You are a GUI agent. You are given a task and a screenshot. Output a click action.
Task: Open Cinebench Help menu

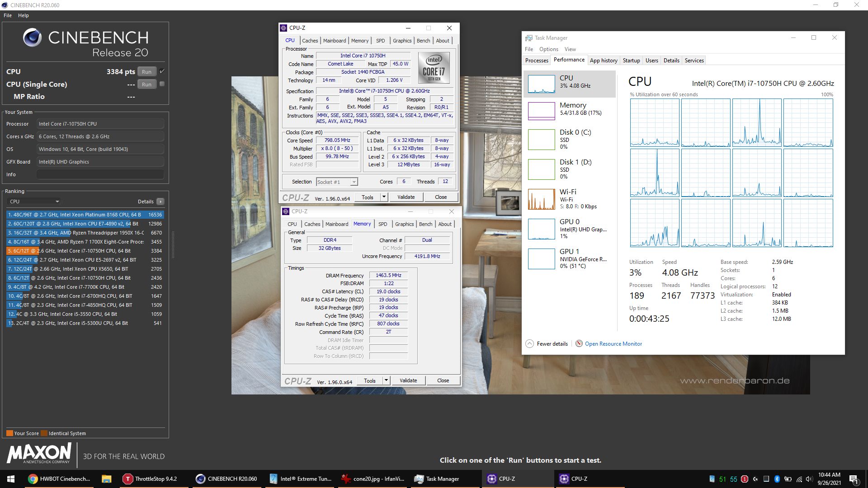(x=24, y=15)
